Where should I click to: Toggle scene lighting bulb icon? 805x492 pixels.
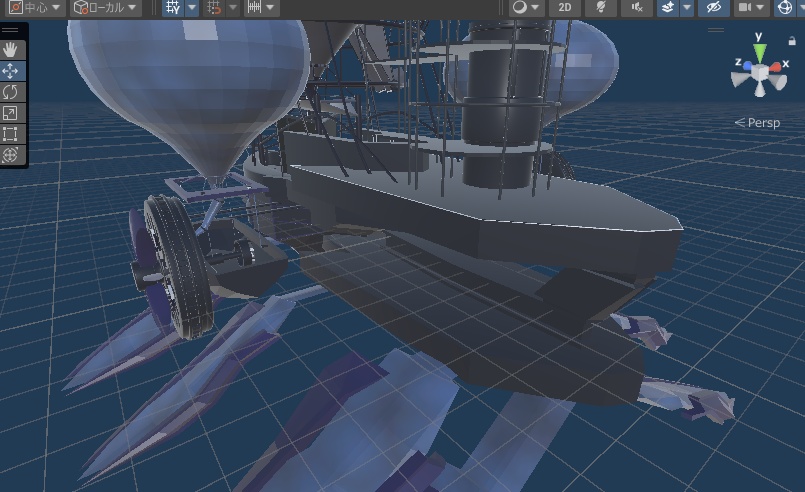pyautogui.click(x=601, y=8)
